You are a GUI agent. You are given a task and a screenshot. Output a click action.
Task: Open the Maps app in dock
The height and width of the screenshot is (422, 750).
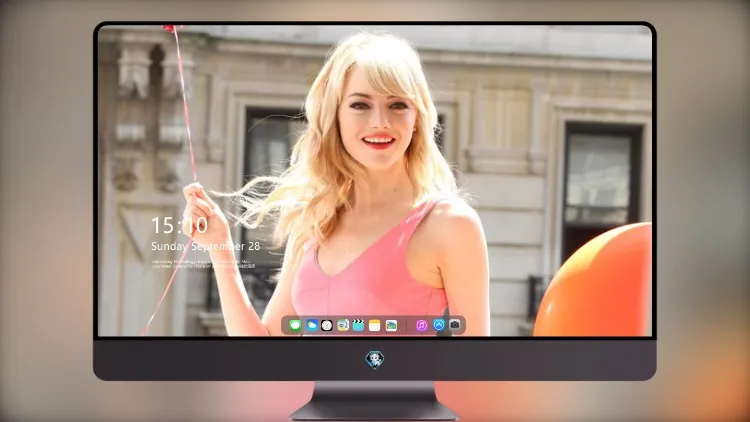pyautogui.click(x=343, y=326)
